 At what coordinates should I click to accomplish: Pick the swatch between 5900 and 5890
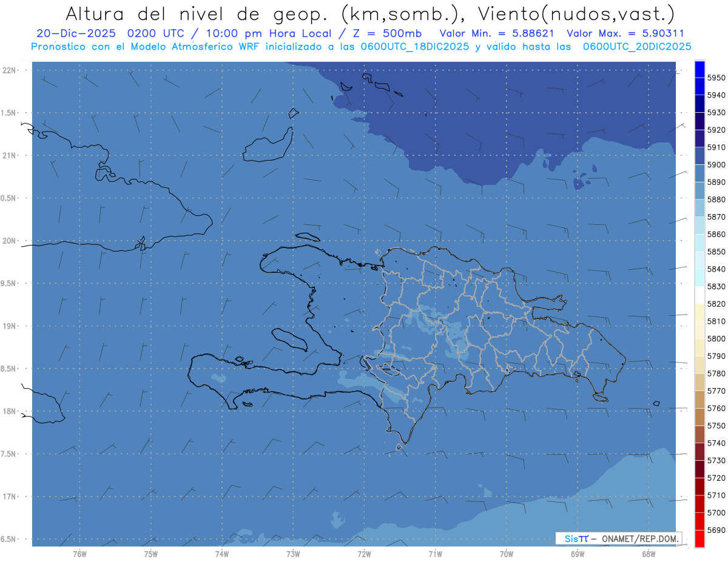click(x=699, y=173)
